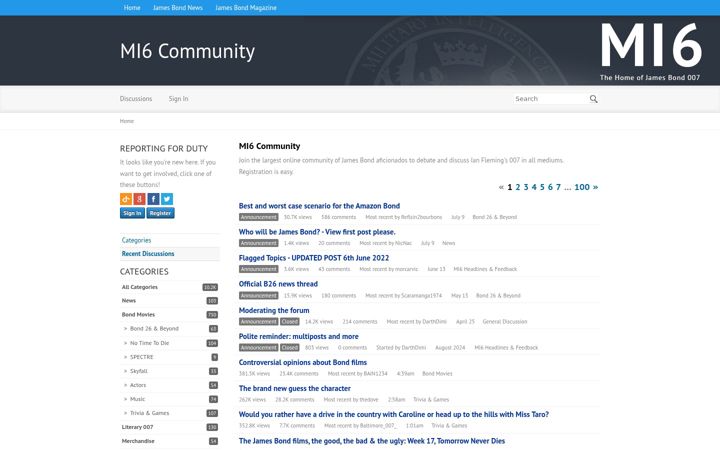Click 'Most recent by Baltimore_007_' link
Screen dimensions: 720x450
[x=360, y=426]
